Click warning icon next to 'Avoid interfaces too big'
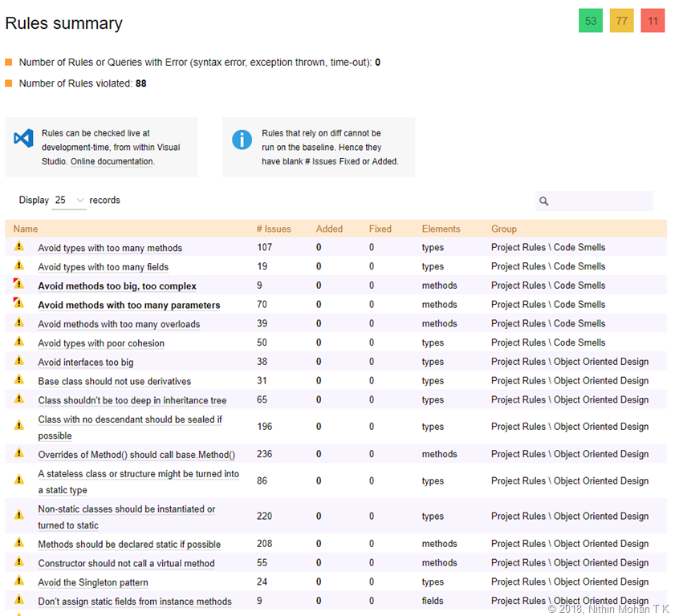 (19, 362)
